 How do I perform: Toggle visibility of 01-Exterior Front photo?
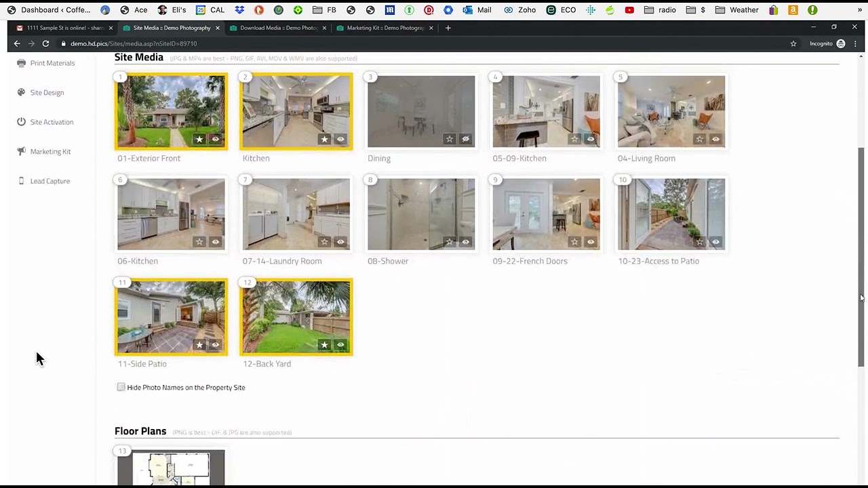[x=216, y=139]
